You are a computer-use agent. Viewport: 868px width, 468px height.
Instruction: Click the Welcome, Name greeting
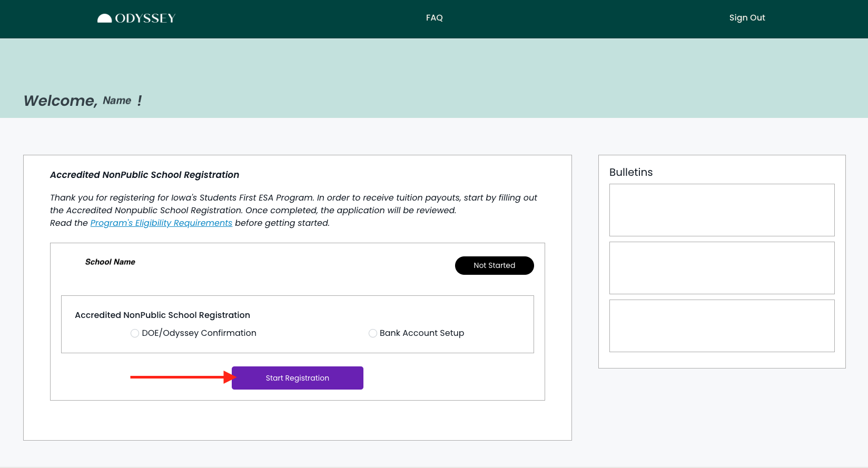point(83,101)
